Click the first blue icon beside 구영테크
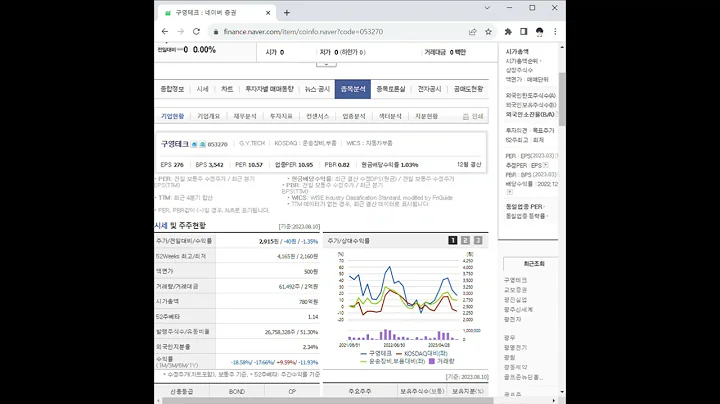The image size is (720, 404). (194, 144)
